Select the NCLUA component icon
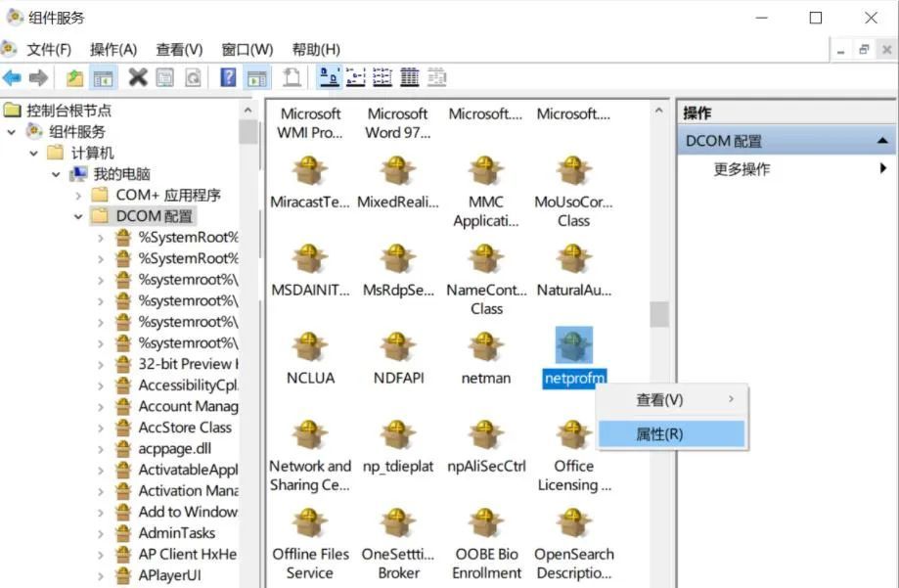899x588 pixels. point(310,346)
